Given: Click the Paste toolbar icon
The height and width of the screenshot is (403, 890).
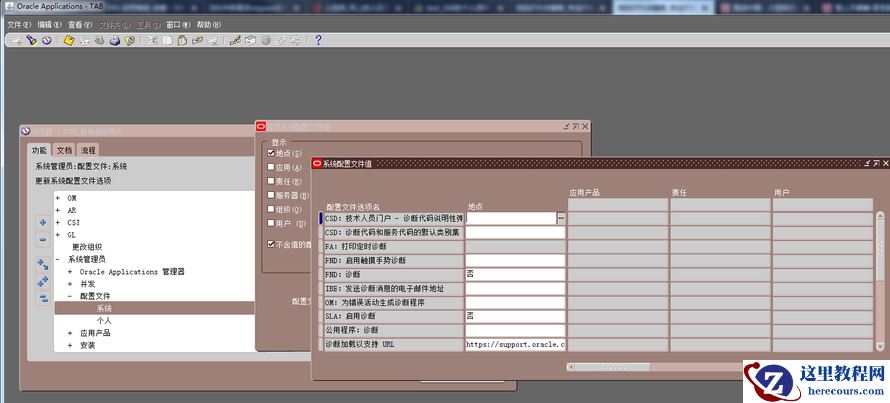Looking at the screenshot, I should pyautogui.click(x=182, y=41).
